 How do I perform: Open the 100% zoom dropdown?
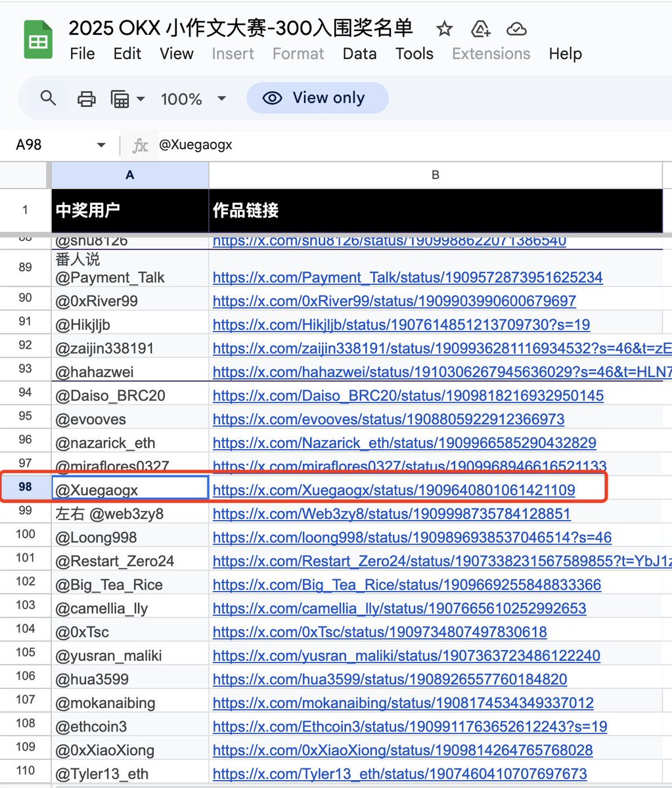pyautogui.click(x=194, y=99)
